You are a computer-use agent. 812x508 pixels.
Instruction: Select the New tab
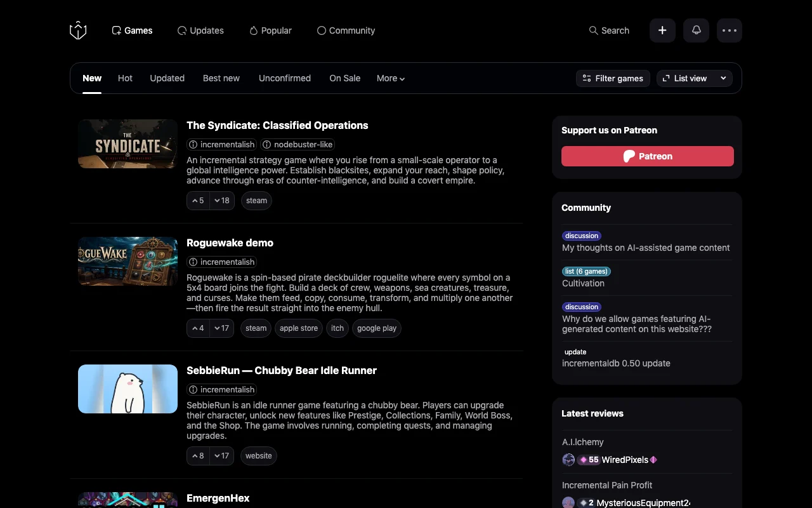[92, 78]
